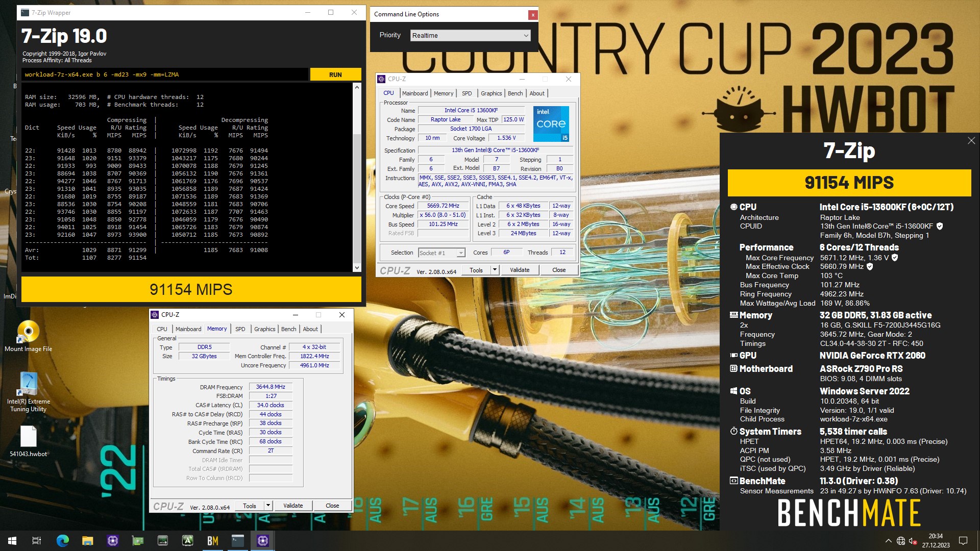
Task: Click Validate in lower CPU-Z window
Action: (293, 506)
